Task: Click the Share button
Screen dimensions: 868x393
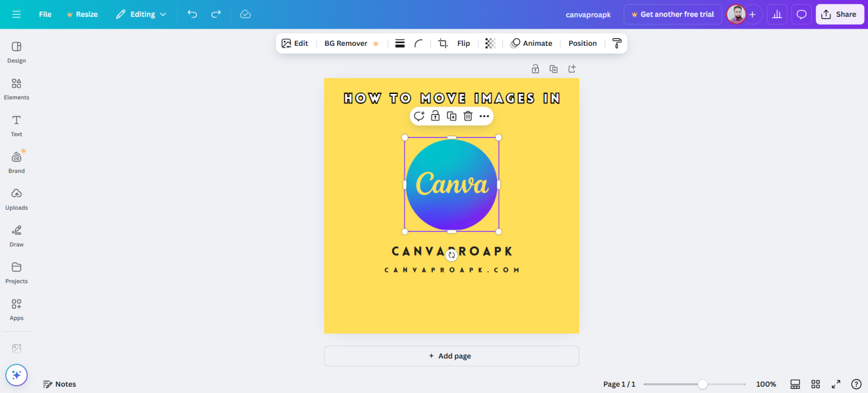Action: 839,14
